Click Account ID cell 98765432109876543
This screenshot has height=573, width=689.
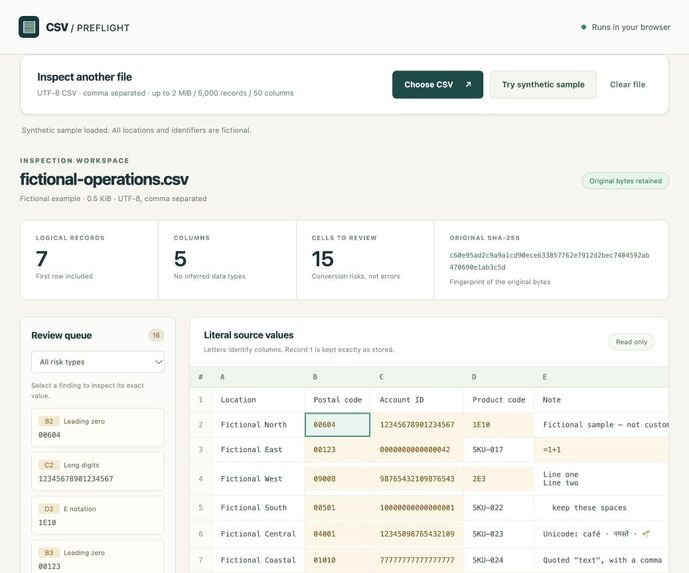417,479
